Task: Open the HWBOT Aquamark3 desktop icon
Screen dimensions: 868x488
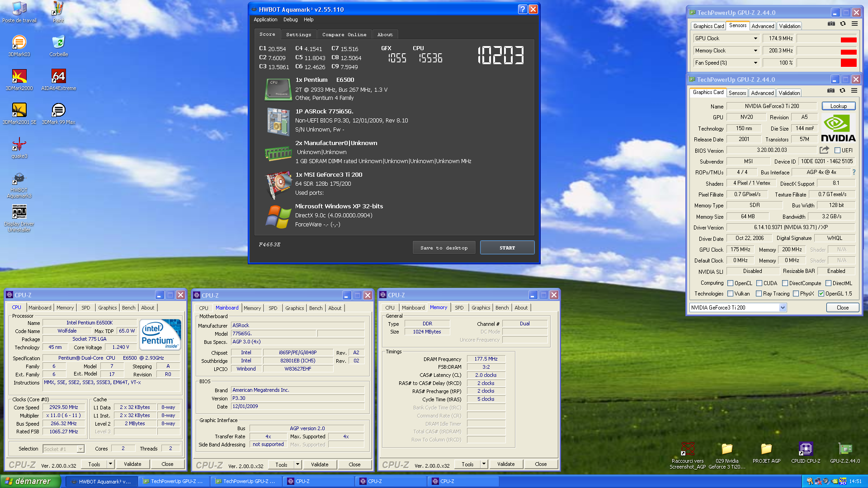Action: point(19,185)
